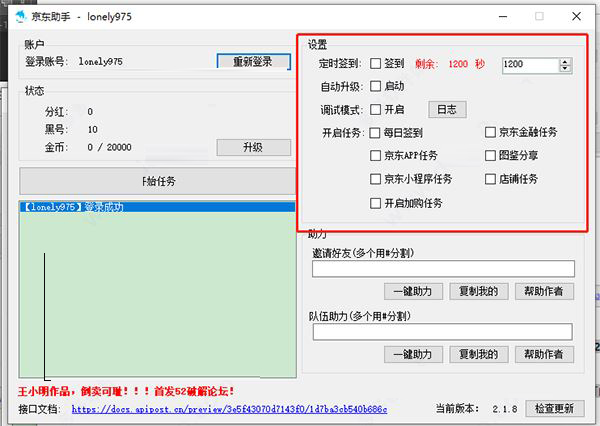600x426 pixels.
Task: Click 复制我的 under 邀请好友
Action: tap(479, 292)
